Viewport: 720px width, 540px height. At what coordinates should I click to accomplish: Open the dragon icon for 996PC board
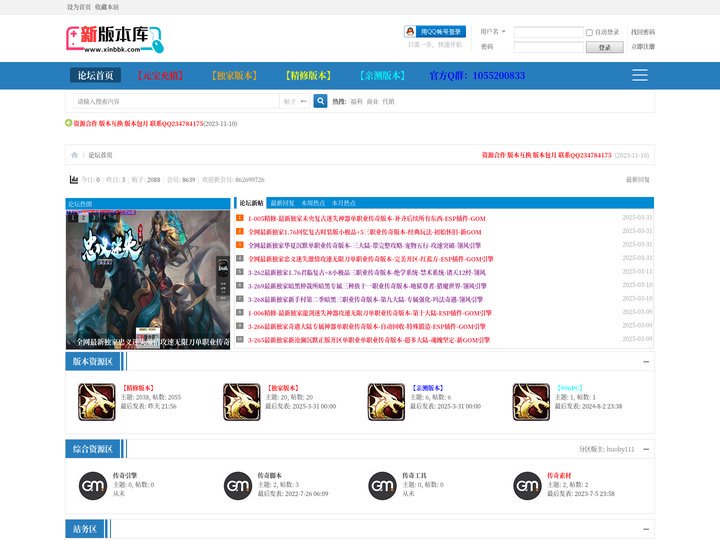coord(531,402)
